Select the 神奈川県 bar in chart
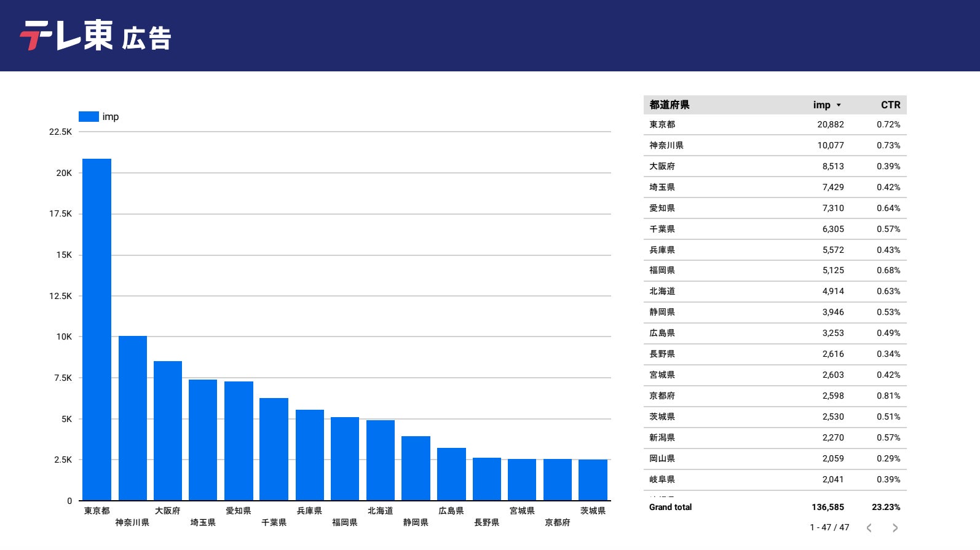 [x=133, y=418]
